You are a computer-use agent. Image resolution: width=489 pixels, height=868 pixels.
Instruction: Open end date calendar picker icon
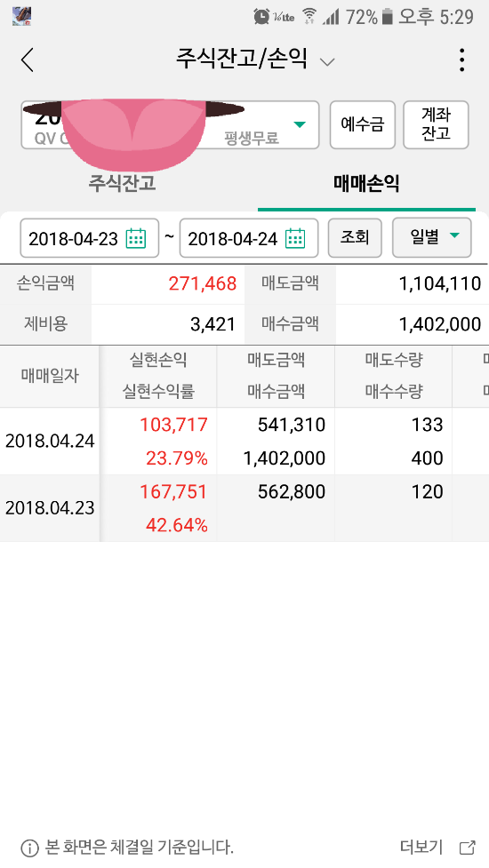(295, 239)
